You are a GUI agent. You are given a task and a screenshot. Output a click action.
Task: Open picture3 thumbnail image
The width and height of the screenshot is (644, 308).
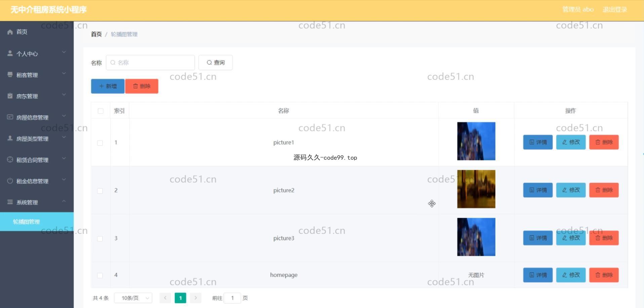(476, 237)
